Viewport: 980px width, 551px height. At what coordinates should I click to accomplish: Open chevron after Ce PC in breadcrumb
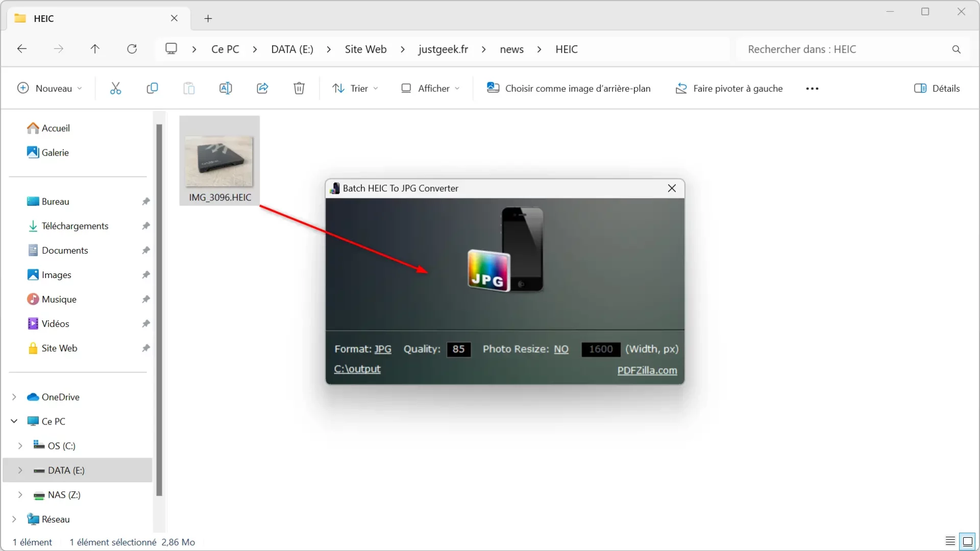pos(255,49)
